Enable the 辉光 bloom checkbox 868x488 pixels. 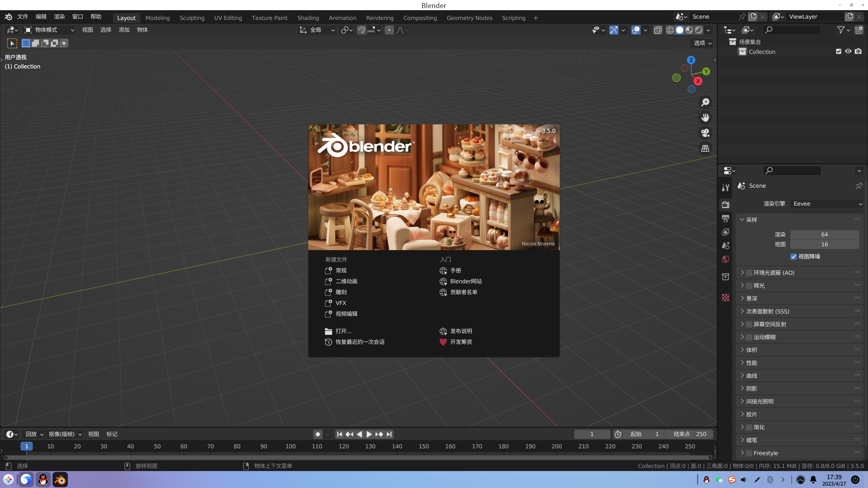point(749,286)
